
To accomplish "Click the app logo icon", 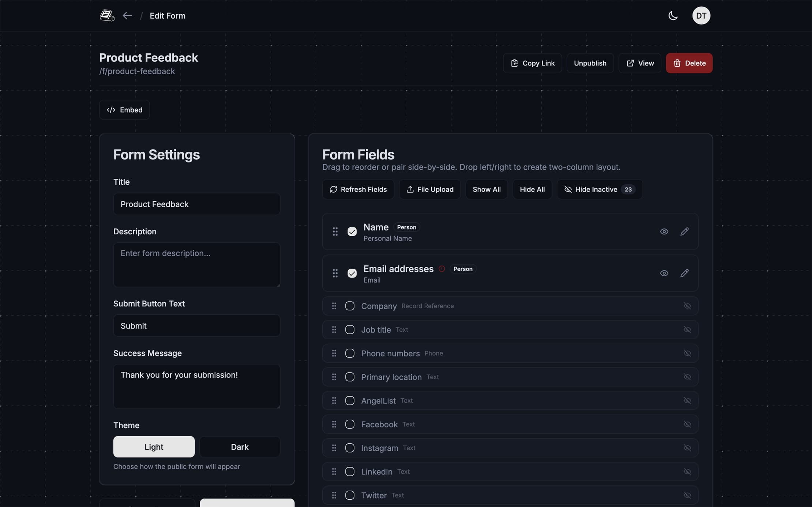I will coord(107,16).
